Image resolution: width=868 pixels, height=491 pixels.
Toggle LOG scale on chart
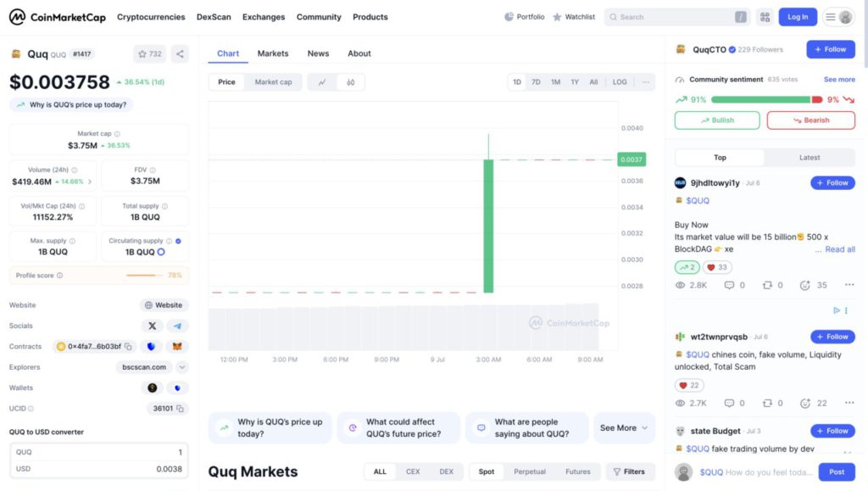coord(620,82)
